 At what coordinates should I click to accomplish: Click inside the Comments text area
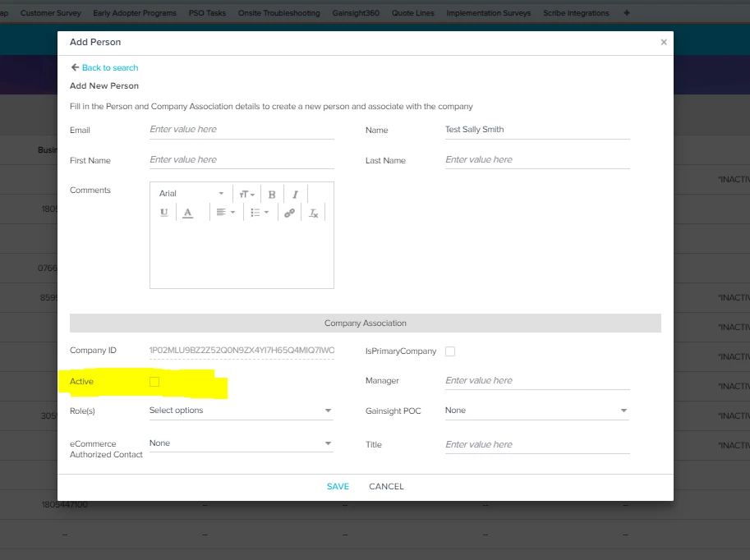[x=242, y=255]
